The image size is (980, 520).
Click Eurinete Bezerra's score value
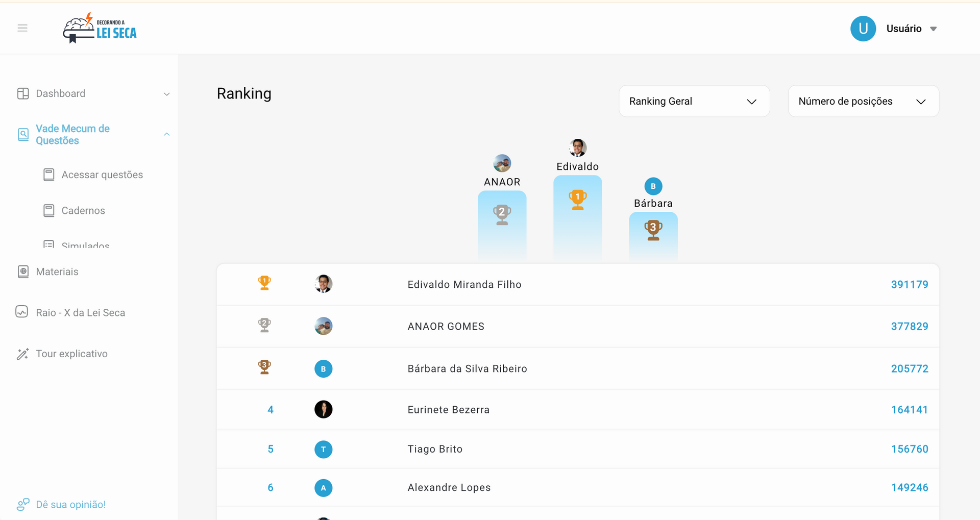[910, 409]
